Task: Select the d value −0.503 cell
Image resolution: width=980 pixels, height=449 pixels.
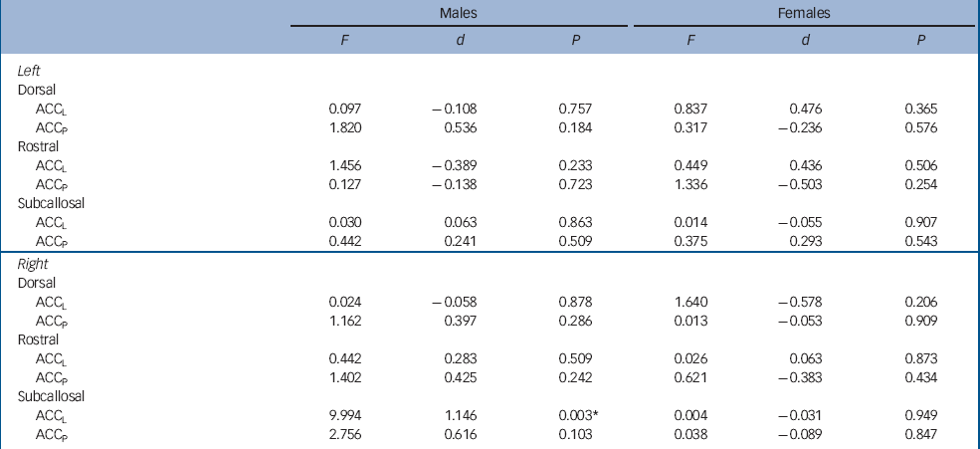Action: click(x=802, y=184)
